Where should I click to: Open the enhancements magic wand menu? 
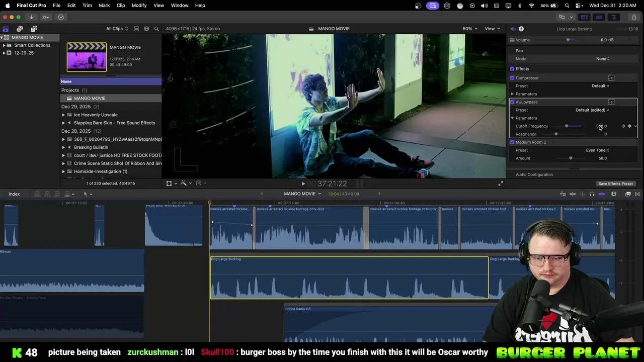185,184
